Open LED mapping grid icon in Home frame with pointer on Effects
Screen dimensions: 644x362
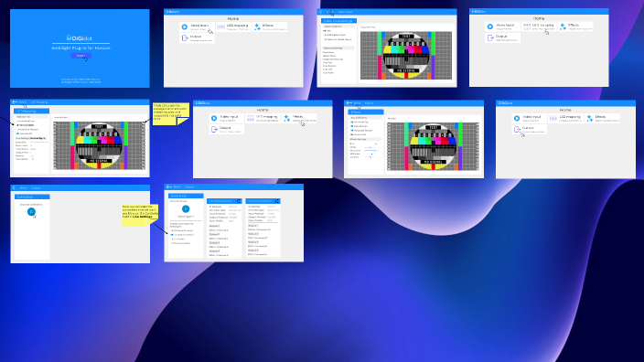click(x=250, y=118)
